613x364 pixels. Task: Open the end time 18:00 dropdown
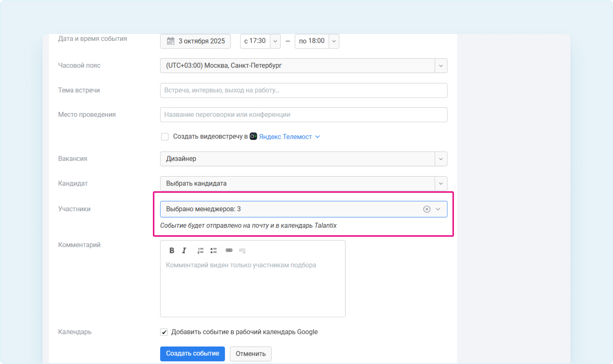[334, 41]
